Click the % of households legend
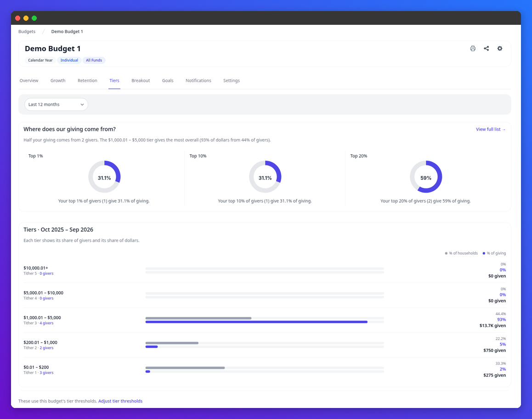Viewport: 532px width, 419px height. (x=461, y=253)
